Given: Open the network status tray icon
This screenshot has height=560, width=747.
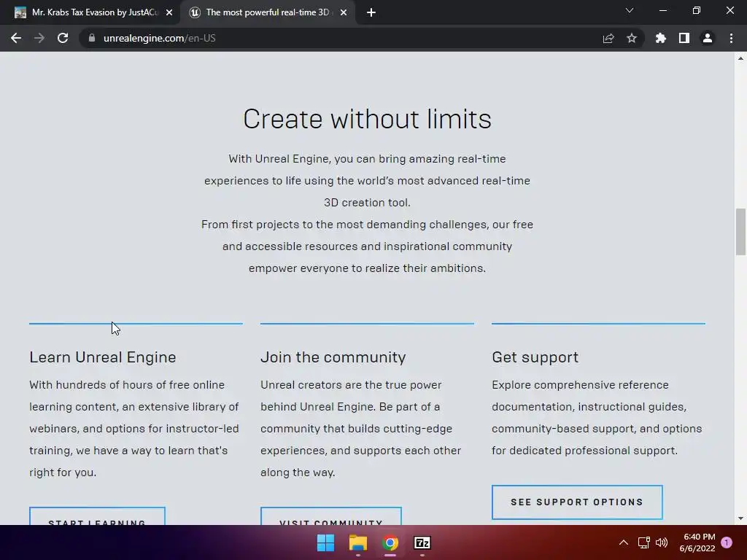Looking at the screenshot, I should pyautogui.click(x=643, y=542).
